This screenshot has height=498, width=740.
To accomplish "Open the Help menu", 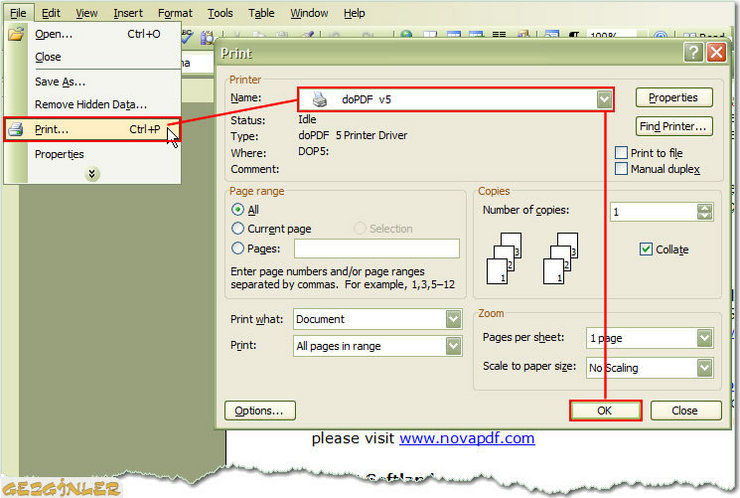I will click(354, 13).
